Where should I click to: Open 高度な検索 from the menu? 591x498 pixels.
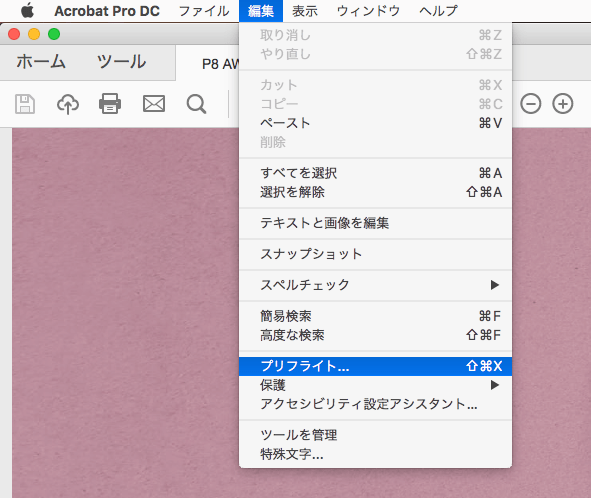coord(375,335)
